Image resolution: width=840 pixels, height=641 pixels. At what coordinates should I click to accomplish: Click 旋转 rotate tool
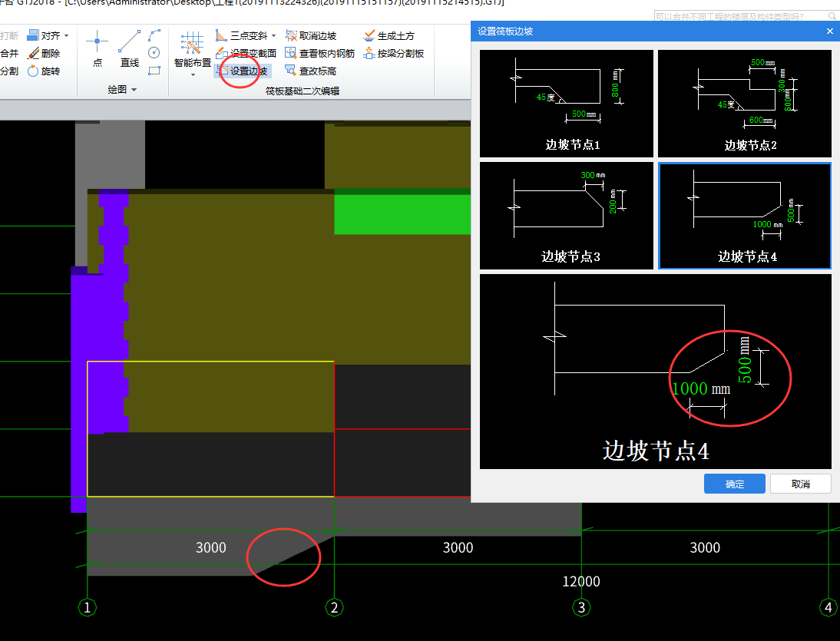(44, 71)
